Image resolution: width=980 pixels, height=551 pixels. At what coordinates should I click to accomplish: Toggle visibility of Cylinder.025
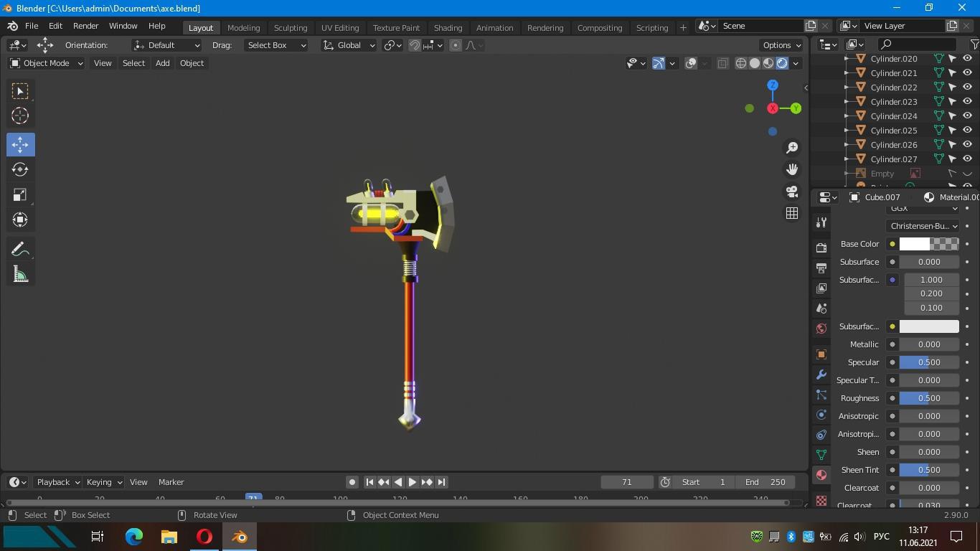coord(967,130)
